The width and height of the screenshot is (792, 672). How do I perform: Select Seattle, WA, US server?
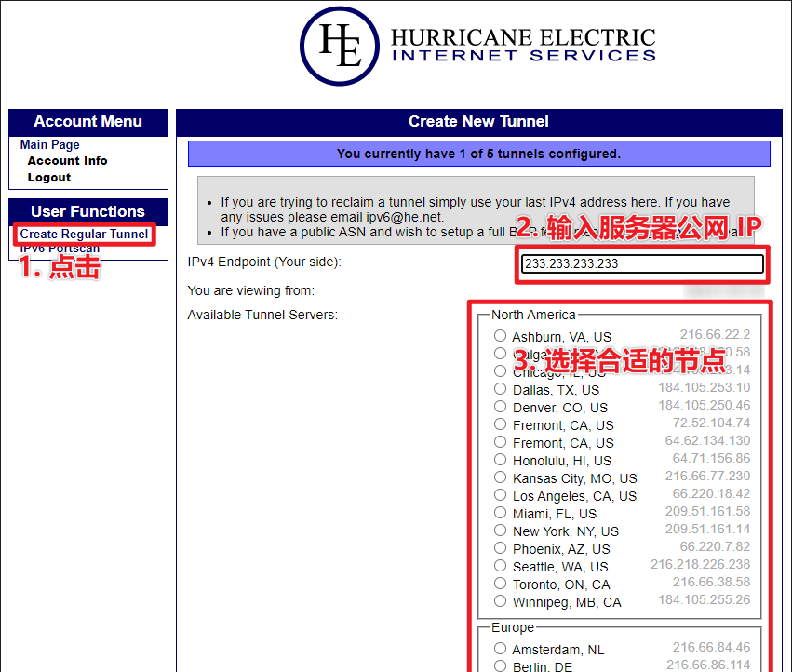click(500, 565)
